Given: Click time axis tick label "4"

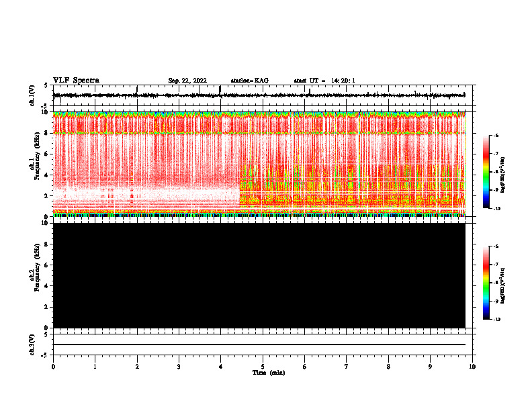Looking at the screenshot, I should click(x=221, y=367).
